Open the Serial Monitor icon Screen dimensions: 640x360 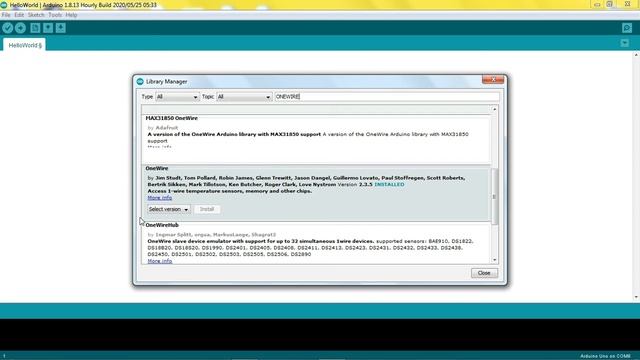point(627,28)
